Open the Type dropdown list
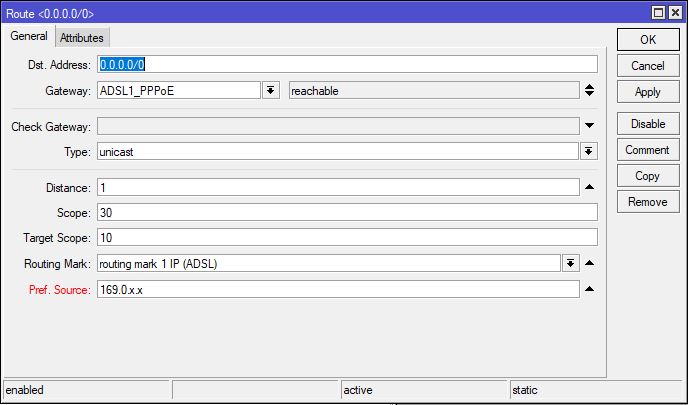Viewport: 688px width, 405px height. [588, 152]
